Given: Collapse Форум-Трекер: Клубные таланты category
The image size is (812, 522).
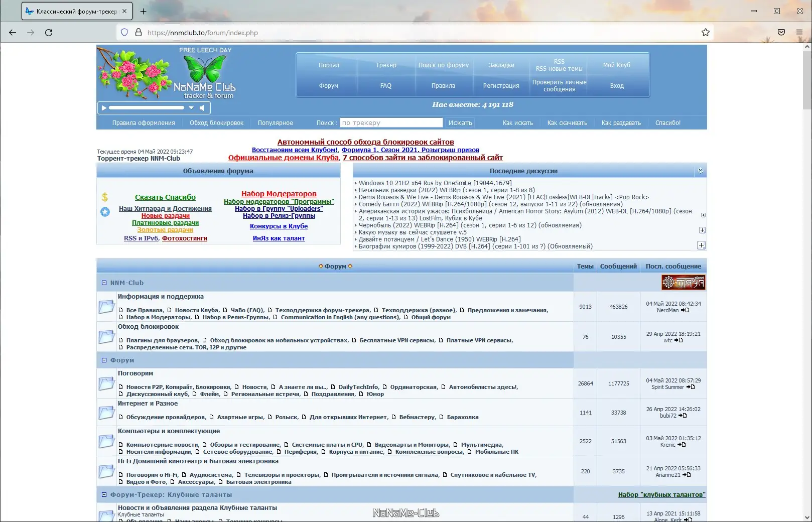Looking at the screenshot, I should [x=104, y=495].
